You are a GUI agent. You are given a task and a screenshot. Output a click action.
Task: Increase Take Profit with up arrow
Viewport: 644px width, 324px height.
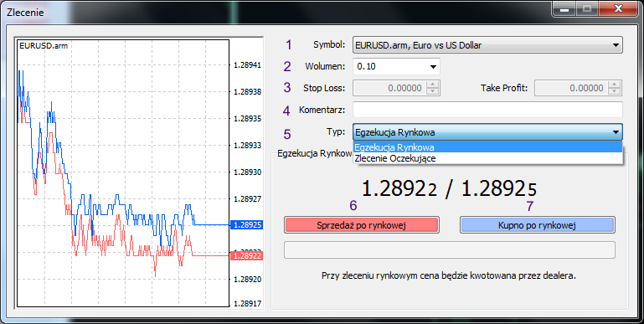614,85
